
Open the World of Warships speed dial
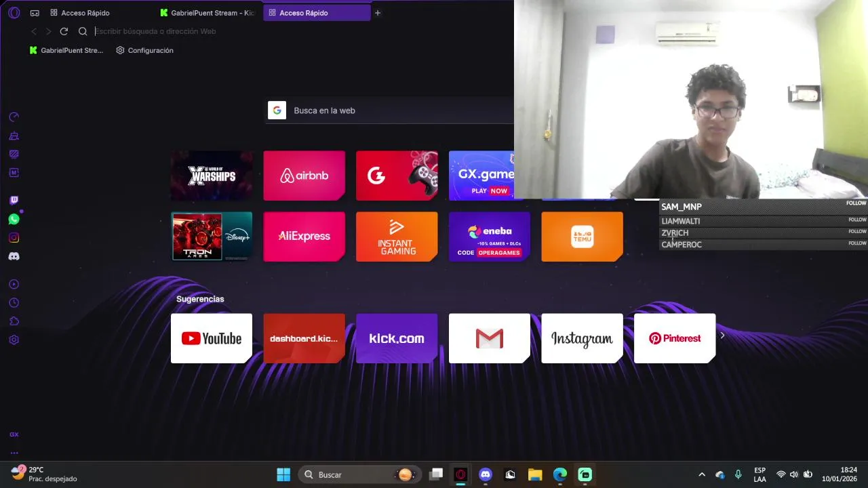coord(212,176)
